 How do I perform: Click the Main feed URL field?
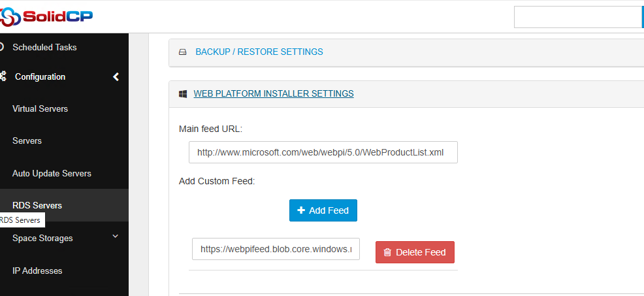coord(323,152)
